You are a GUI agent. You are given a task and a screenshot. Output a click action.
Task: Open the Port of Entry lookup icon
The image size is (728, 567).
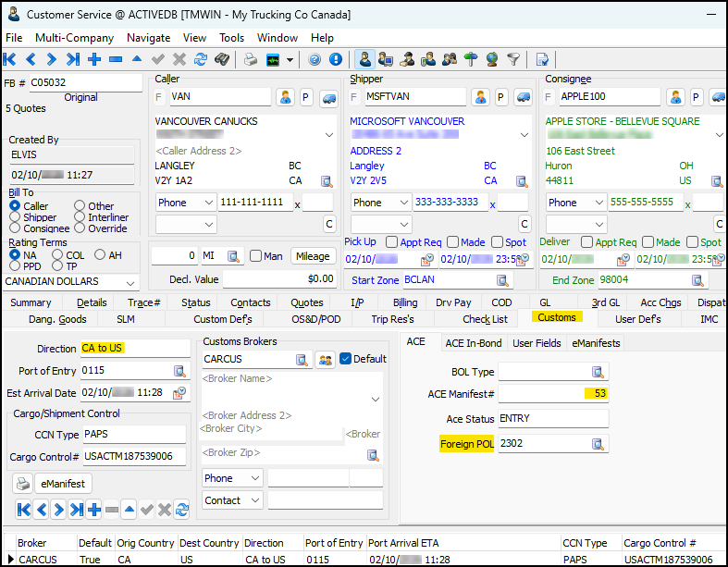tap(180, 371)
